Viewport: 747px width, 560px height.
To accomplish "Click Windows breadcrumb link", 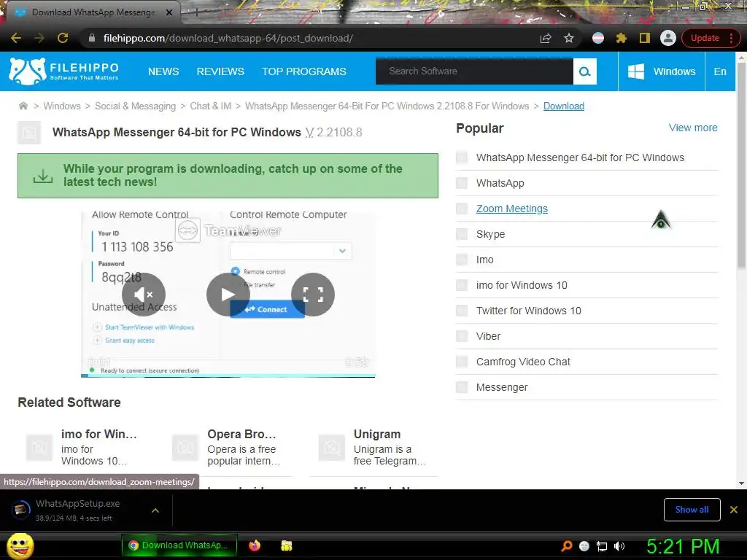I will click(x=62, y=106).
